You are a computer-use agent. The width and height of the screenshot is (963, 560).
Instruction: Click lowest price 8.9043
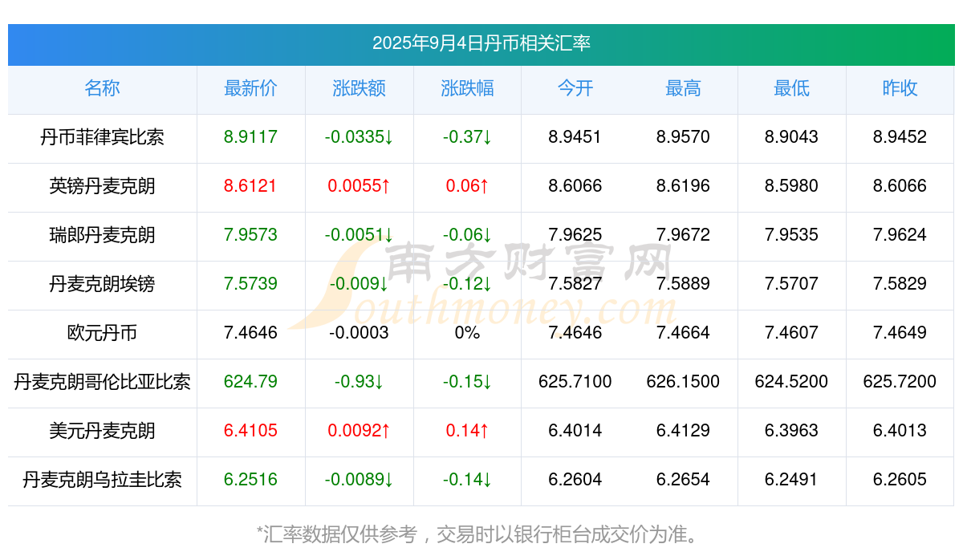(x=792, y=137)
